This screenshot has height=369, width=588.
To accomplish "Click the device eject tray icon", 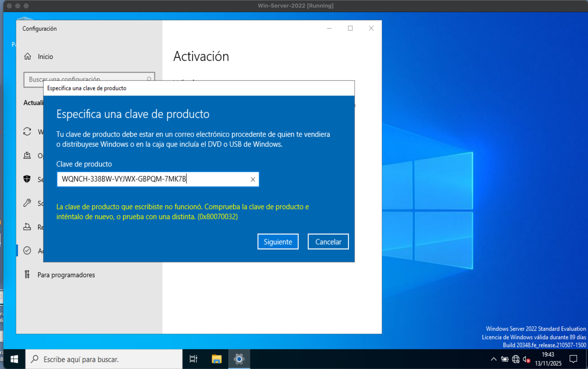I will point(504,359).
